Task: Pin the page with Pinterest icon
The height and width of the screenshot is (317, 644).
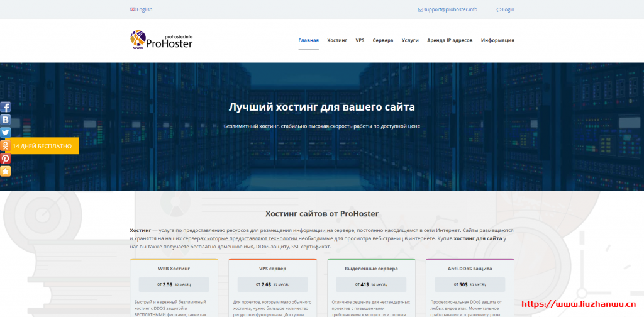Action: 5,158
